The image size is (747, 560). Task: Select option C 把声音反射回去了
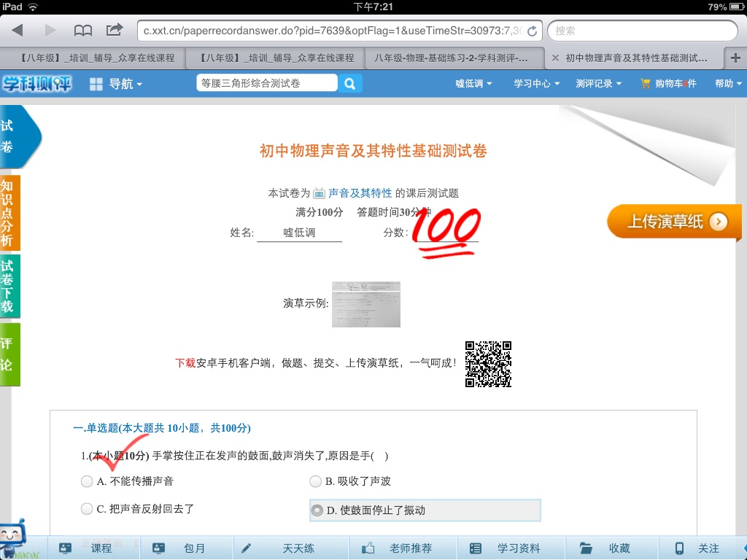pos(87,509)
